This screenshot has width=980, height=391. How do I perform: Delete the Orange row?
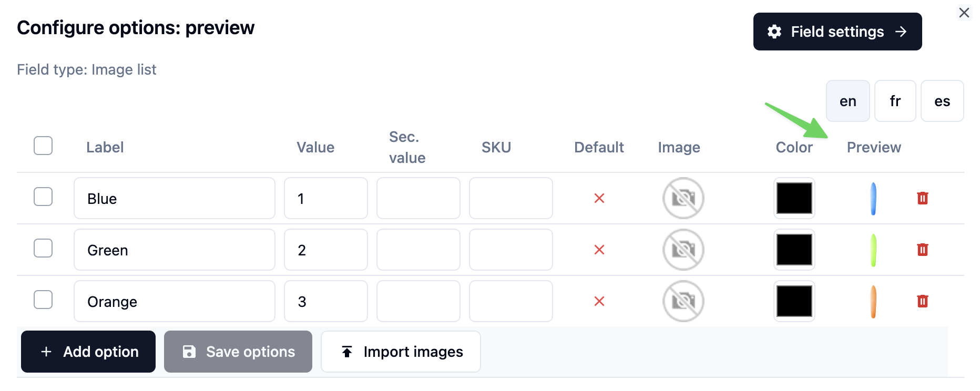pos(923,301)
